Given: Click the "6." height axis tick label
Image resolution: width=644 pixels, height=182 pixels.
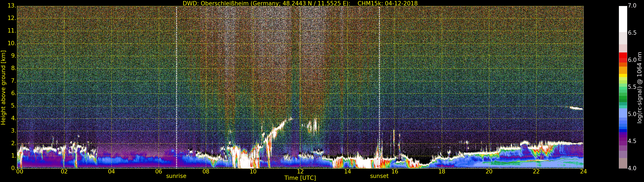Looking at the screenshot, I should tap(14, 93).
